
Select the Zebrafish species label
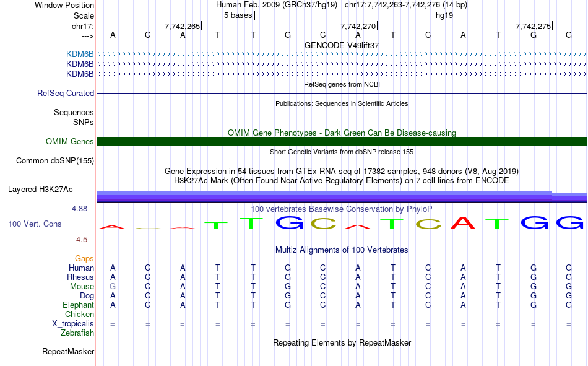77,333
